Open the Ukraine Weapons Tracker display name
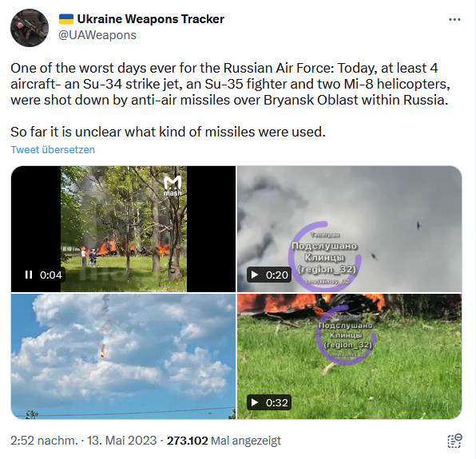 click(x=151, y=19)
